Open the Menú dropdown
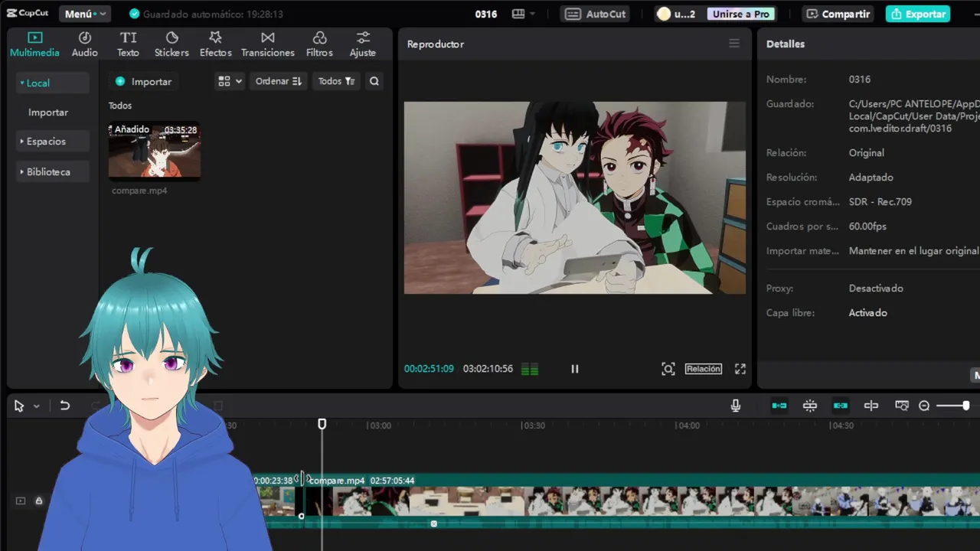 (x=85, y=14)
